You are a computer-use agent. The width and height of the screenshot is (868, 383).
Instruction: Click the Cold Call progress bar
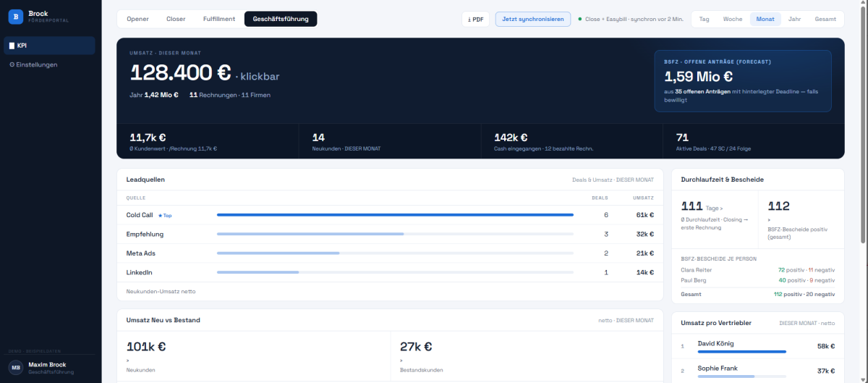pos(395,215)
